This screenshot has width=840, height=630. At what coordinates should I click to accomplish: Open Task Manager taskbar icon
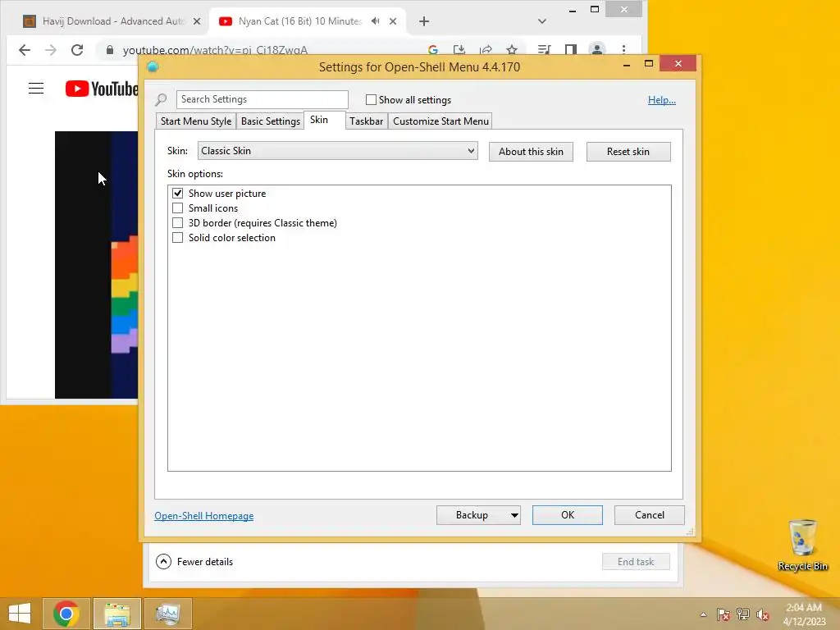pos(167,614)
